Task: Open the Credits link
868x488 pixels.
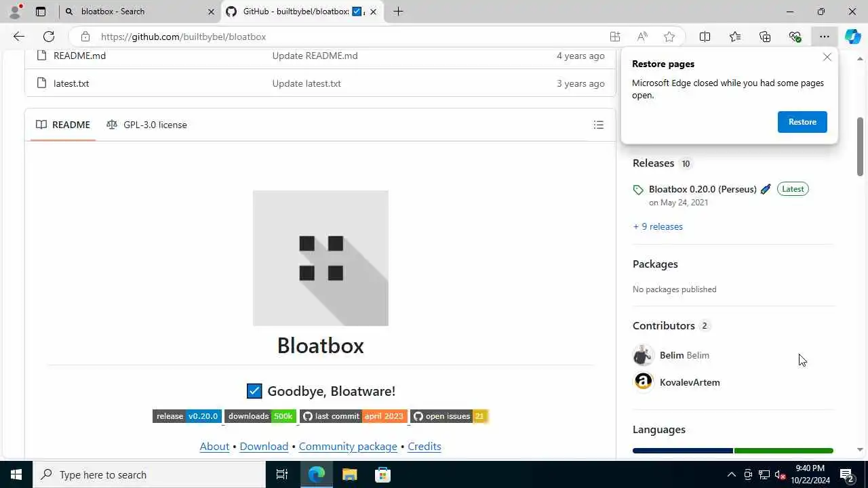Action: point(425,446)
